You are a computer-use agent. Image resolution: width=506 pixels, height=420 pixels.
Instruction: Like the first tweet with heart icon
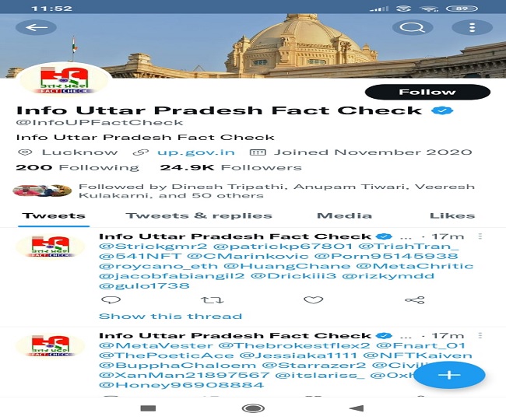click(314, 300)
